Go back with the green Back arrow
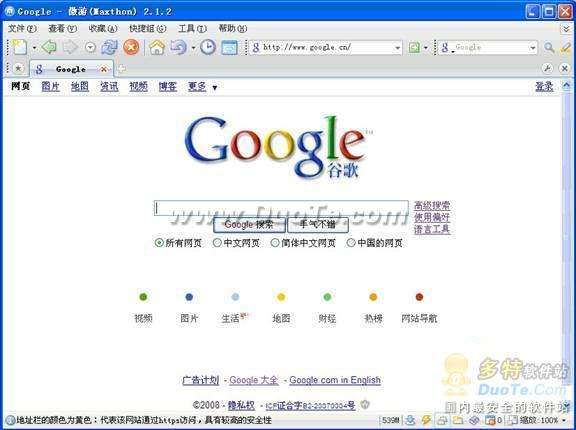Screen dimensions: 576x430 coord(48,47)
